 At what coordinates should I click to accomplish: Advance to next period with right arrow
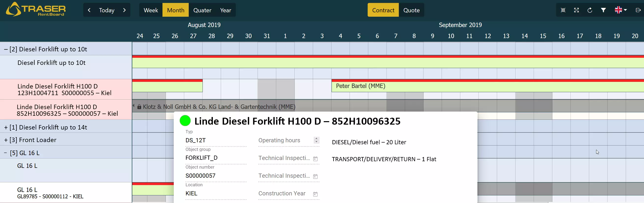pos(124,10)
